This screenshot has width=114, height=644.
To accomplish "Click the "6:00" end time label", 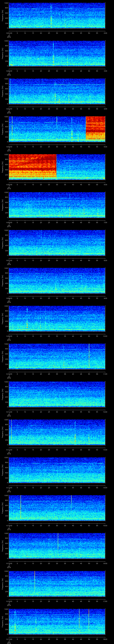I will pyautogui.click(x=105, y=184).
